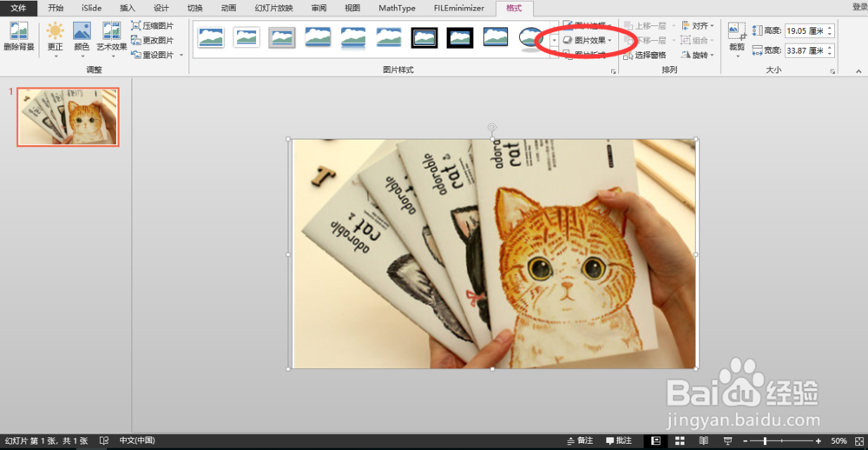Decrease width using the down stepper
The width and height of the screenshot is (868, 450).
(x=829, y=54)
